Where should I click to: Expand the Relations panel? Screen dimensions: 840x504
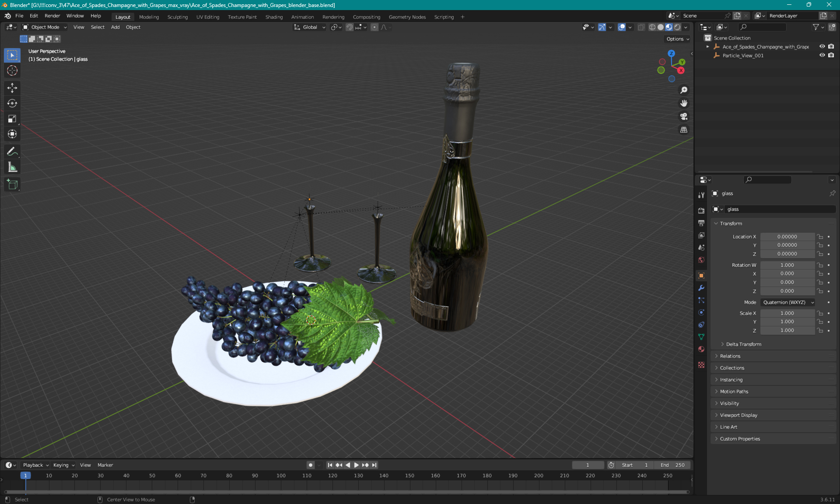click(x=773, y=356)
